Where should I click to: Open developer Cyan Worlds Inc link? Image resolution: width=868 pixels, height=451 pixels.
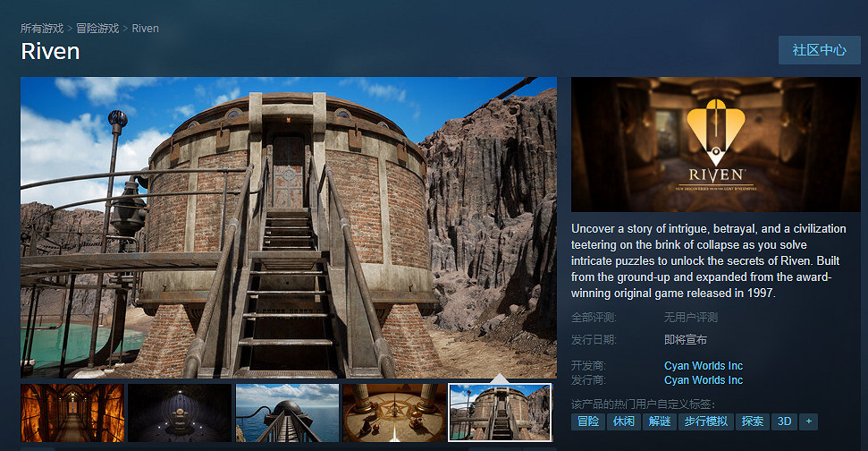point(703,366)
